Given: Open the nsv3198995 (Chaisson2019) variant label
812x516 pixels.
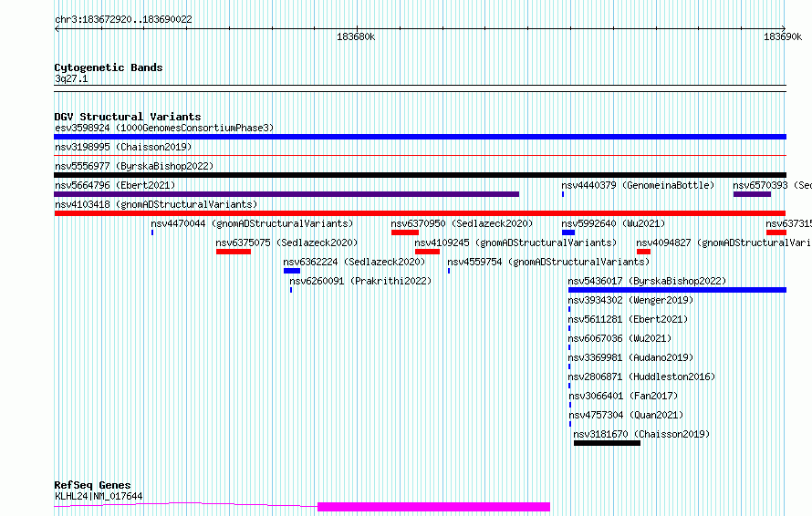Looking at the screenshot, I should click(123, 147).
